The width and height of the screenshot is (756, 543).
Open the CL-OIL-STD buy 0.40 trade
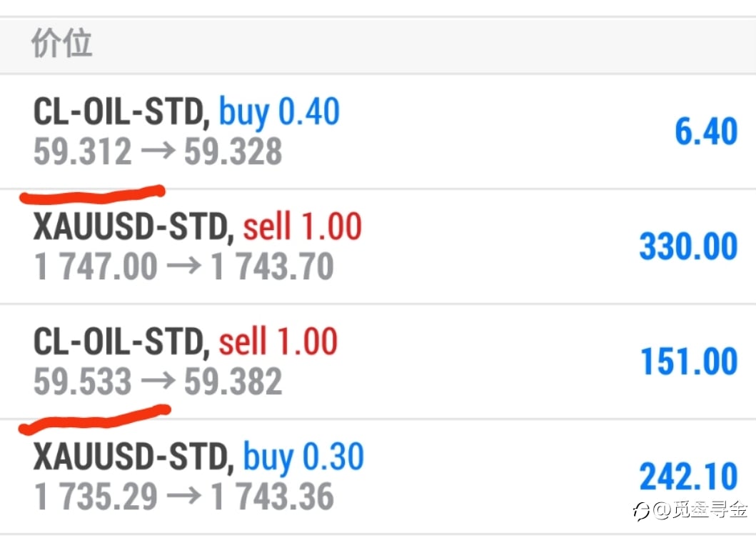tap(378, 131)
